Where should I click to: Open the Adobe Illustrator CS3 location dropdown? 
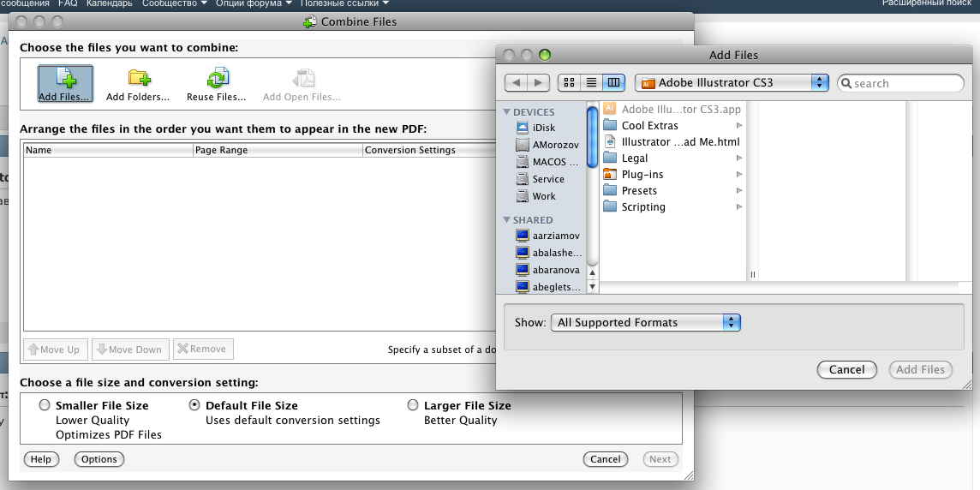click(732, 82)
